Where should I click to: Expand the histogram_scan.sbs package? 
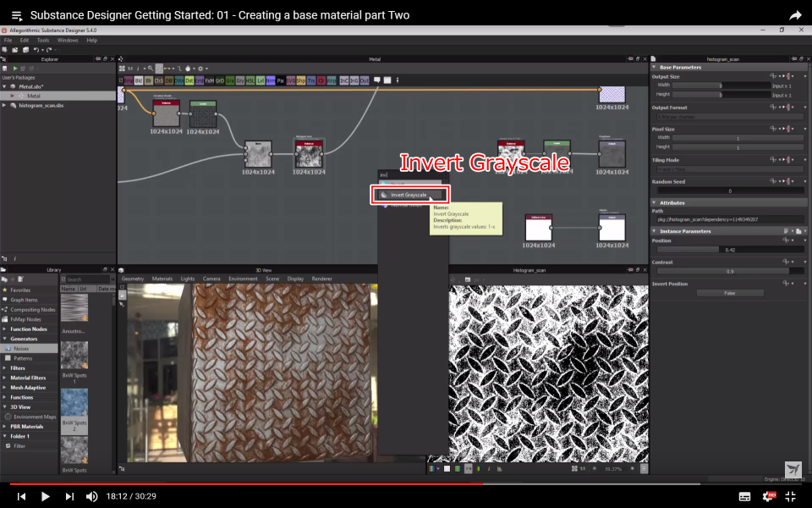tap(5, 105)
